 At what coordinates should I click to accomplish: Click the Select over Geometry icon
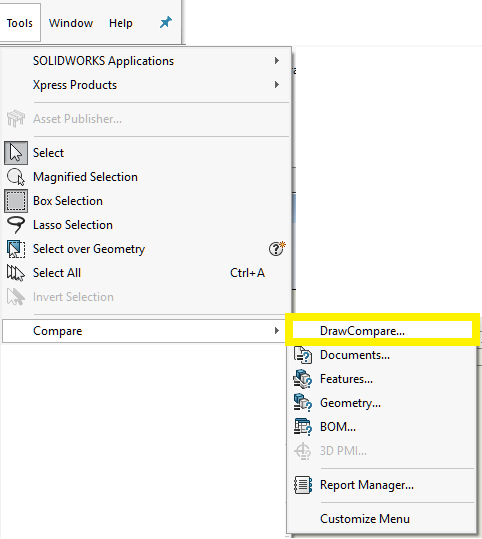pos(16,249)
